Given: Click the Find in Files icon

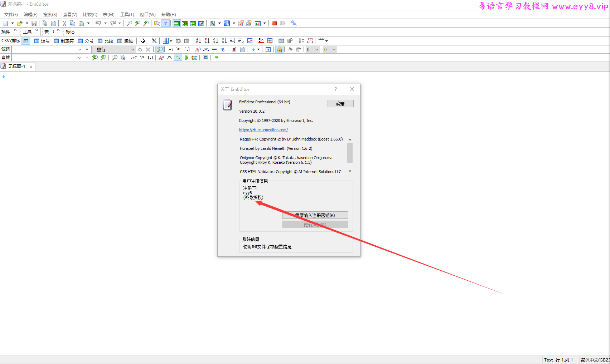Looking at the screenshot, I should 157,23.
